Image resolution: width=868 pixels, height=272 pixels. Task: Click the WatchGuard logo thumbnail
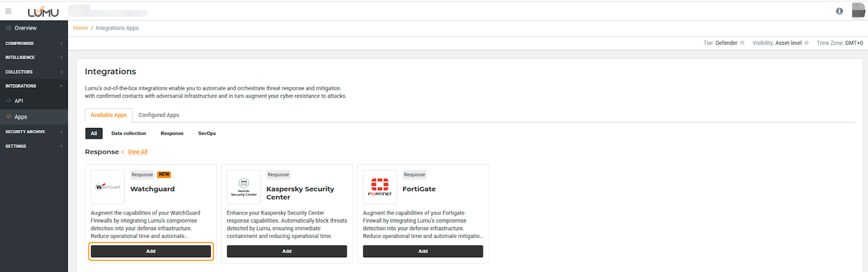tap(107, 187)
